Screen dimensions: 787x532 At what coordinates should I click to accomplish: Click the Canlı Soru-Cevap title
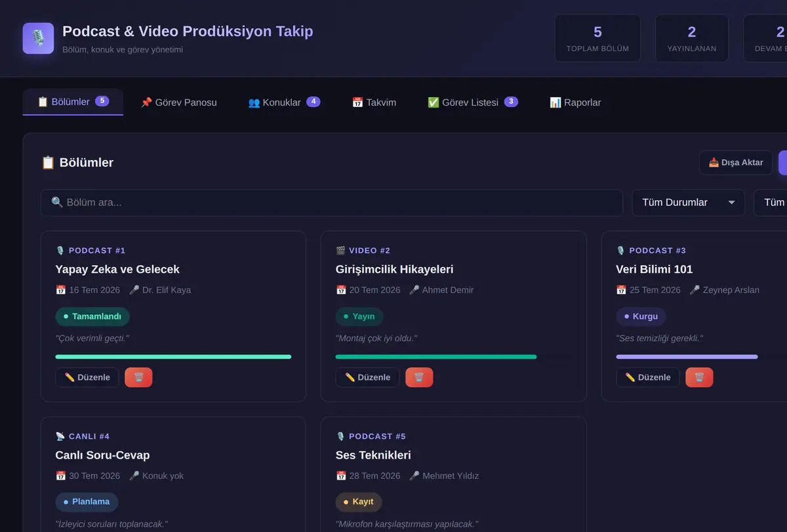point(103,455)
